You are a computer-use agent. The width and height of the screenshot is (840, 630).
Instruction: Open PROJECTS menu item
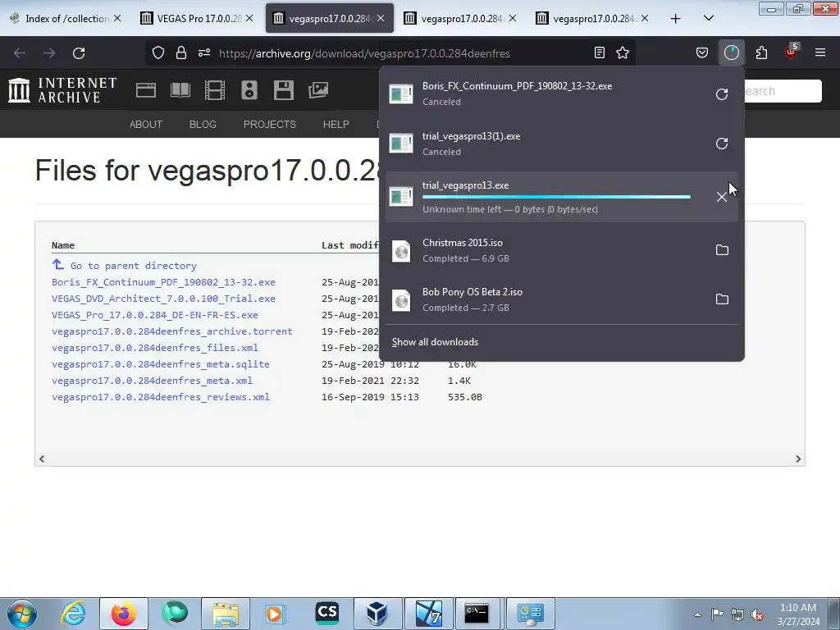[x=269, y=125]
